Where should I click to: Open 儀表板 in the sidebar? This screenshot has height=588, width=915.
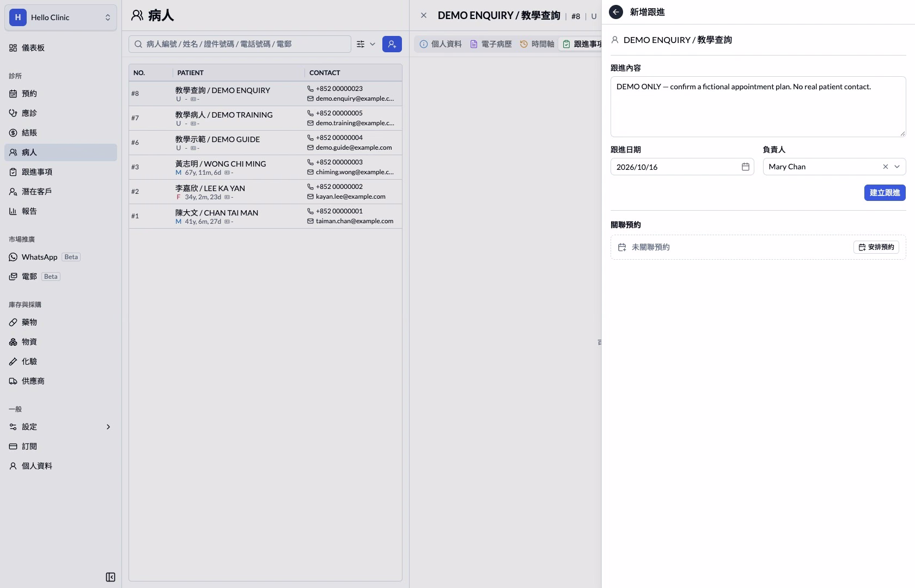(x=60, y=48)
